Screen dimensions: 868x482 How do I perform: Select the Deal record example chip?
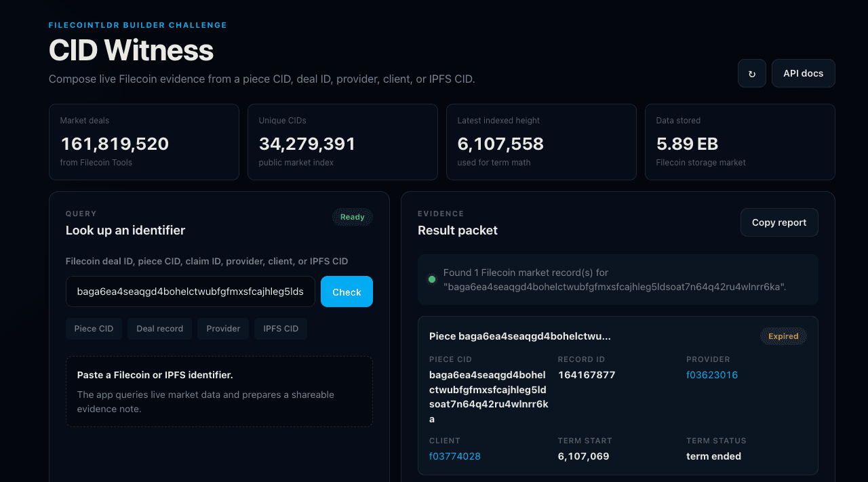pyautogui.click(x=159, y=329)
